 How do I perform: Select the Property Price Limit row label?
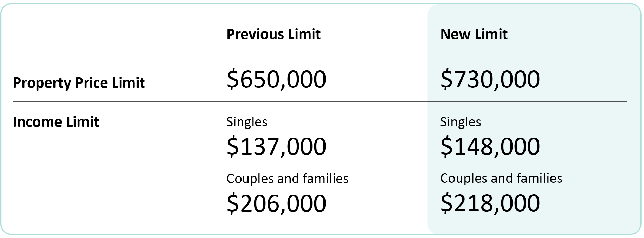click(79, 83)
